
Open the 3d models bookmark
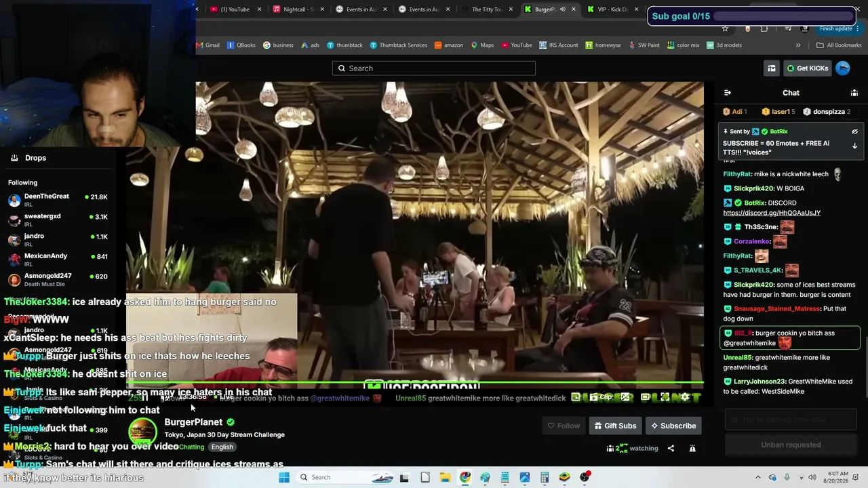coord(724,45)
